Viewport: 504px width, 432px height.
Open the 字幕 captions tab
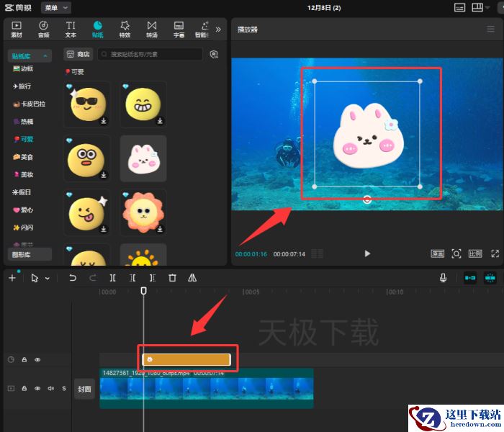pyautogui.click(x=179, y=30)
